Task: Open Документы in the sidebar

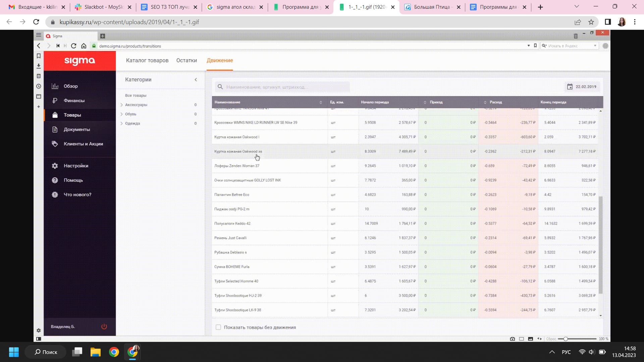Action: tap(76, 129)
